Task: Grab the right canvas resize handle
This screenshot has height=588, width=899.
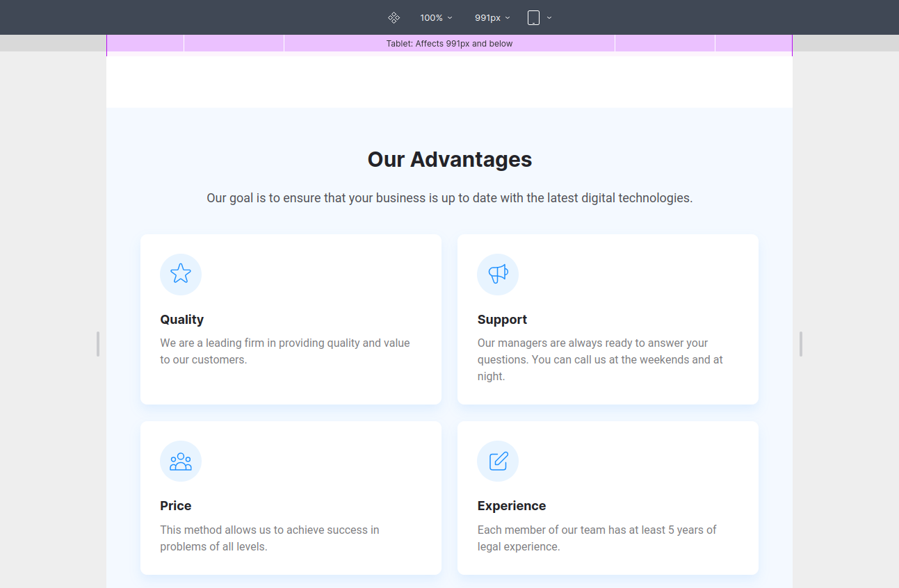Action: [801, 344]
